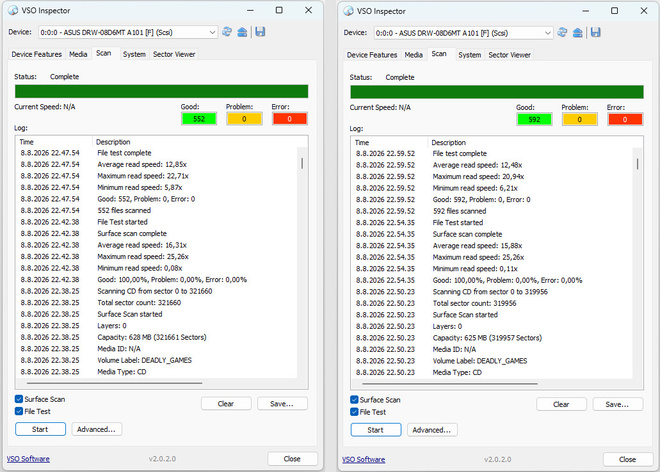
Task: Click save floppy icon in right window
Action: click(596, 33)
